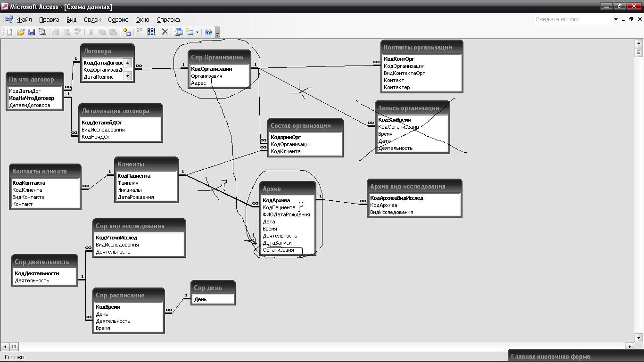Open the Database Window via toolbar icon
This screenshot has height=362, width=644.
(178, 32)
